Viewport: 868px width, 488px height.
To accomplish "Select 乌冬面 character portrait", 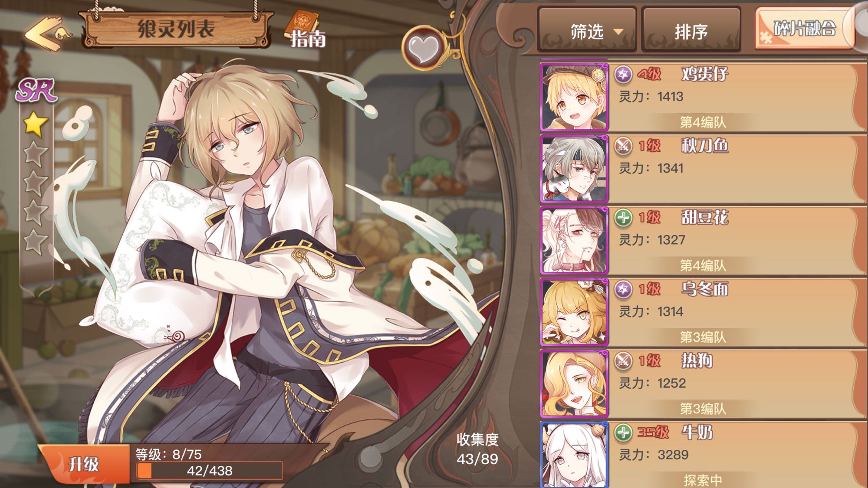I will 574,311.
